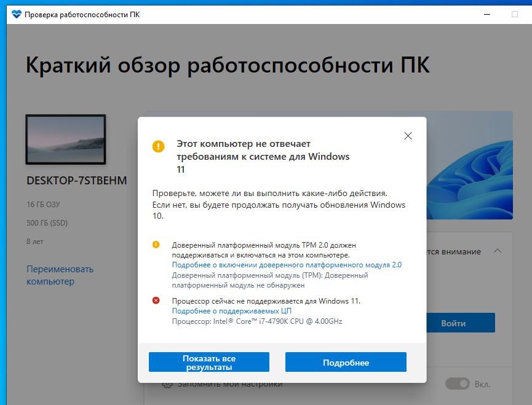Open the Подробнее button in dialog
This screenshot has width=532, height=405.
point(346,362)
